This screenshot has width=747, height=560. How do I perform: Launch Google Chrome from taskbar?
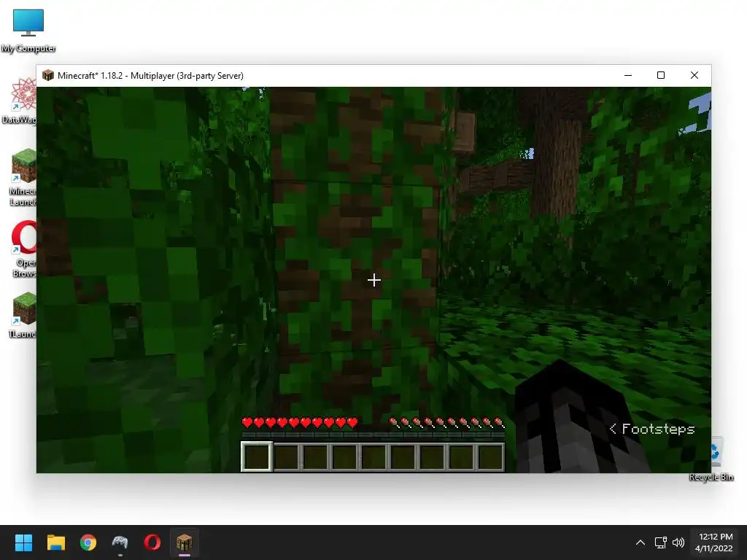[x=88, y=542]
